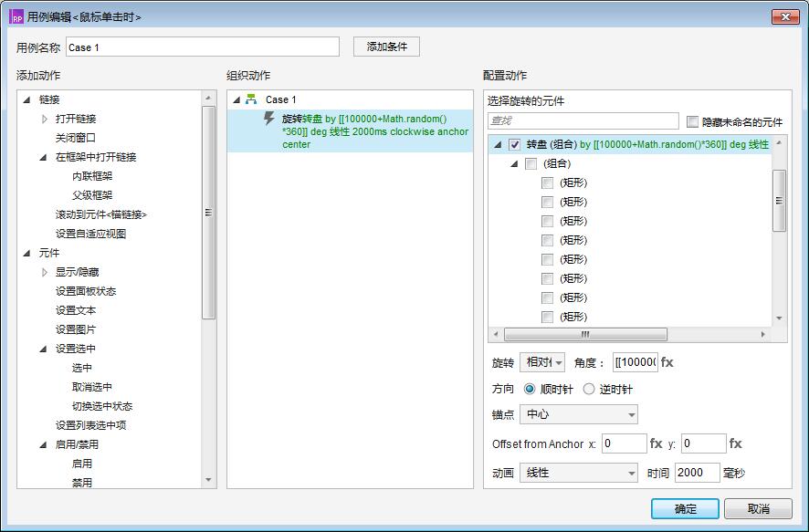Collapse Case 1 in 组织动作
This screenshot has width=809, height=532.
236,100
